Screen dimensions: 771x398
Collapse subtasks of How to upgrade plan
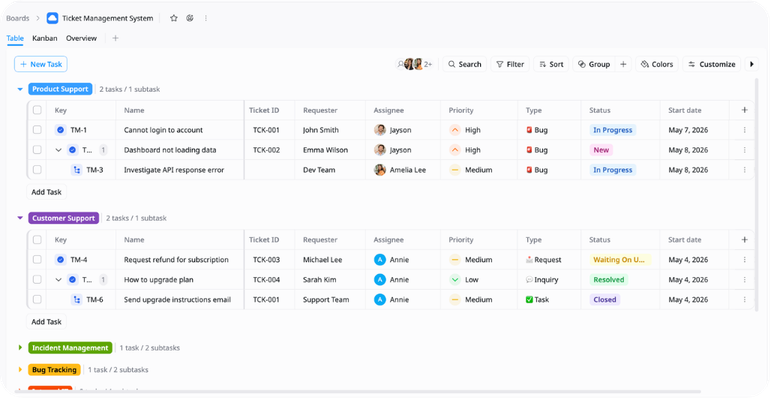click(x=59, y=279)
